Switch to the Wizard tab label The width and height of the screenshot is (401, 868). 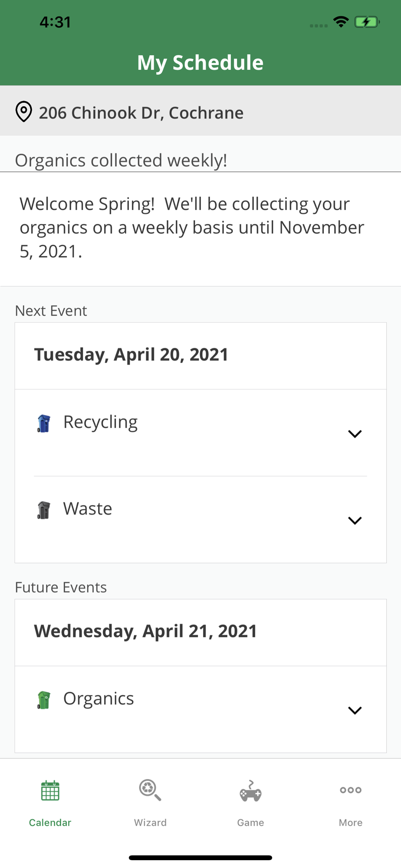click(x=150, y=822)
